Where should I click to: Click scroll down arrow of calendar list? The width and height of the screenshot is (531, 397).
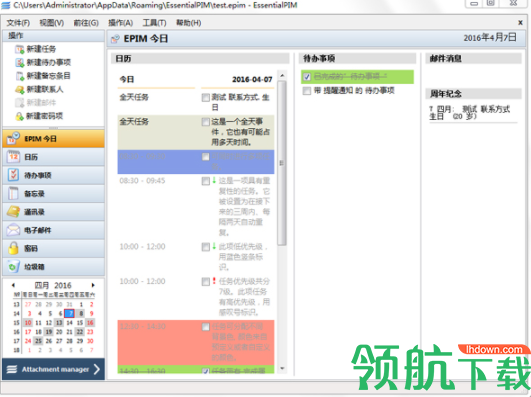[x=282, y=369]
